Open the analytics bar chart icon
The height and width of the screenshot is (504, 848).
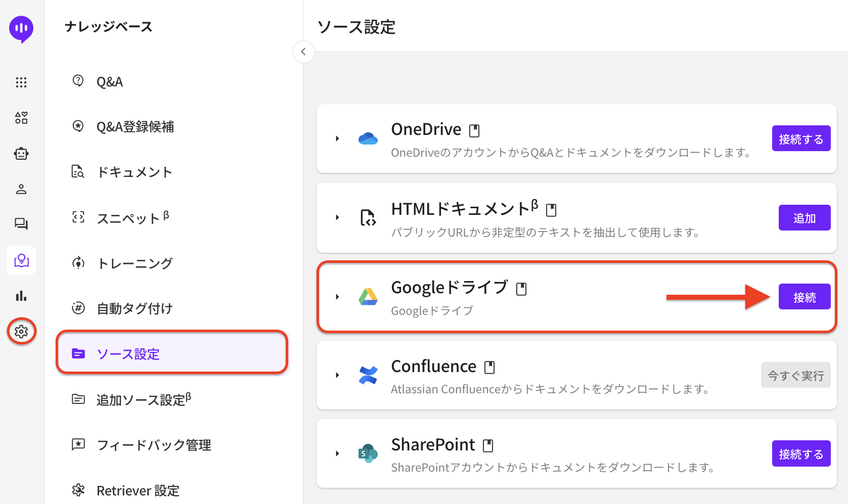(x=21, y=296)
